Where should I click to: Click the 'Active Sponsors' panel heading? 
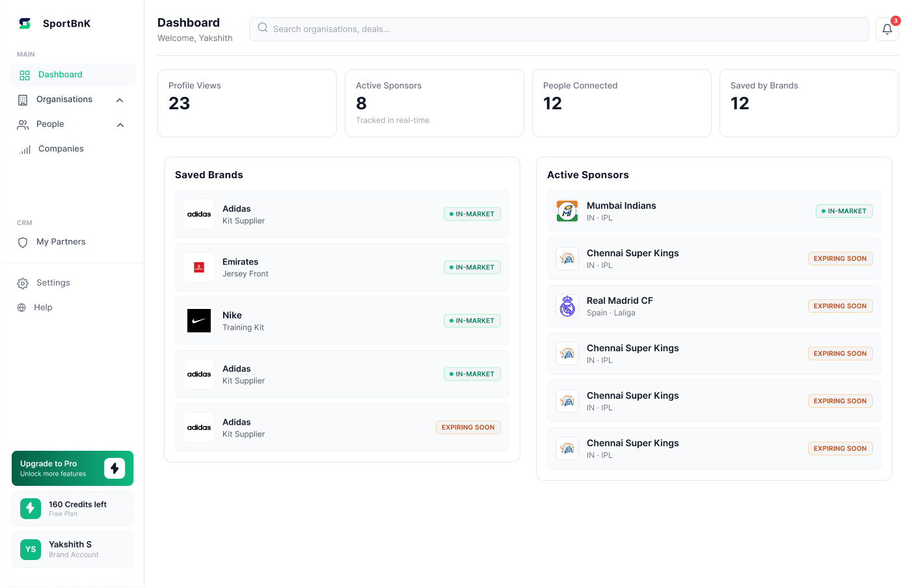click(588, 175)
